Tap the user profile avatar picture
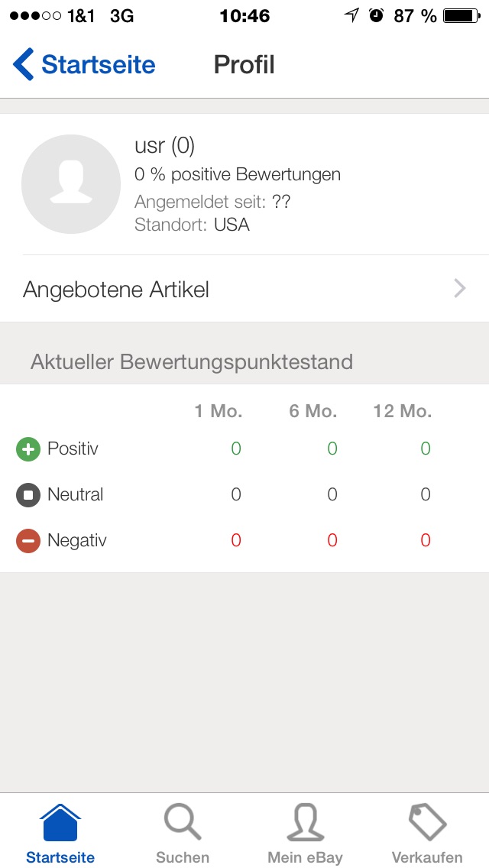Viewport: 489px width, 868px height. 71,184
